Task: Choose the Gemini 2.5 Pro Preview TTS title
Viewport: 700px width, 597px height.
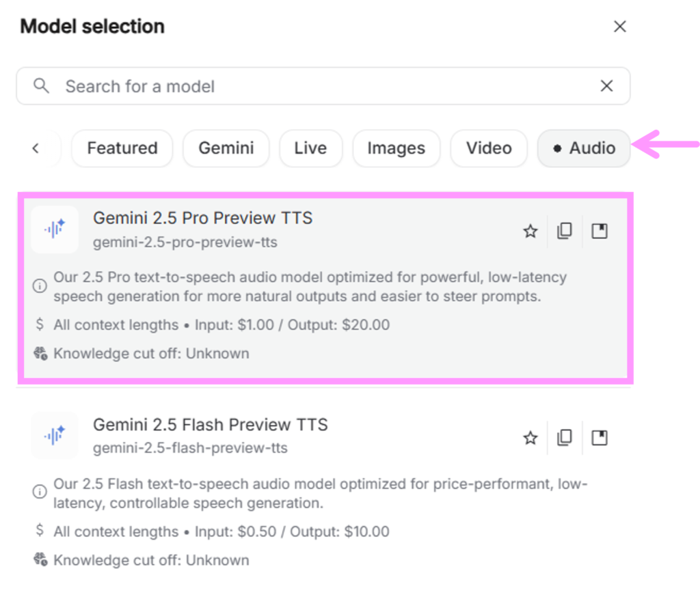Action: pos(202,219)
